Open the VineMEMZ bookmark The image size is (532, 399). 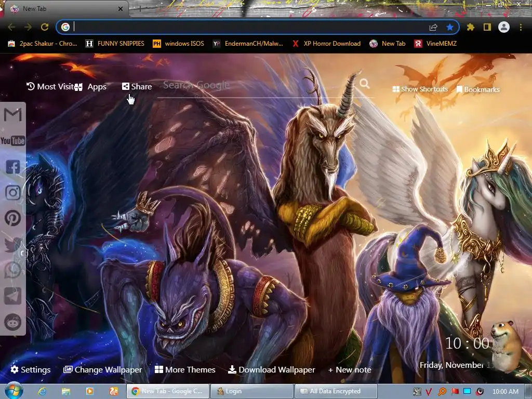[x=435, y=44]
